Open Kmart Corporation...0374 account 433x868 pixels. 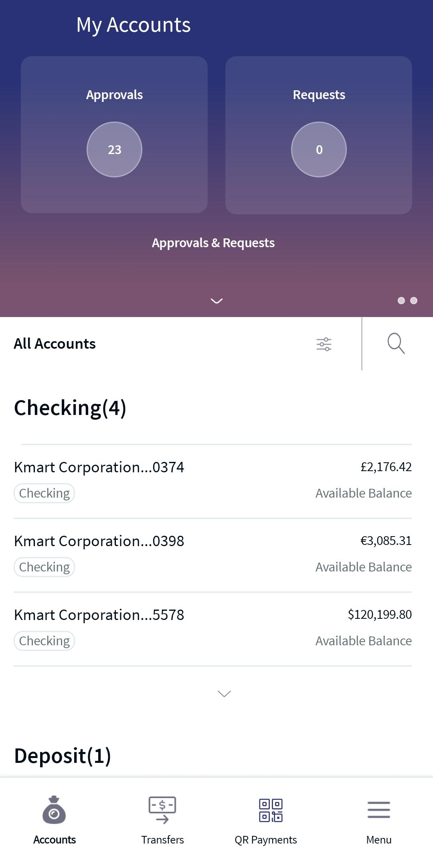pos(213,481)
